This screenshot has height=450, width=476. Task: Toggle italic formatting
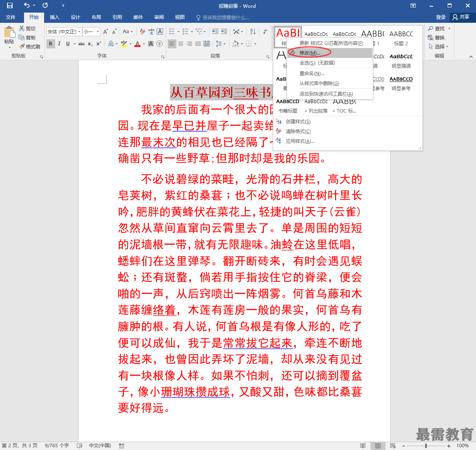coord(59,44)
